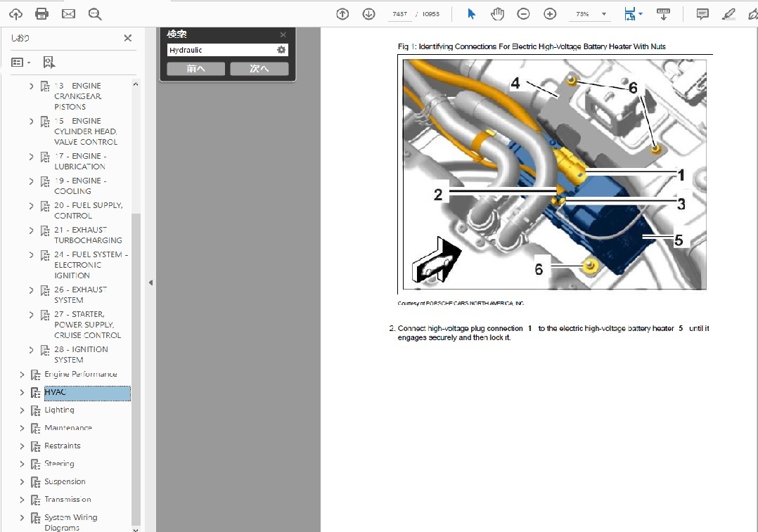Expand the 28 Ignition System bookmark
The height and width of the screenshot is (532, 758).
click(x=32, y=350)
